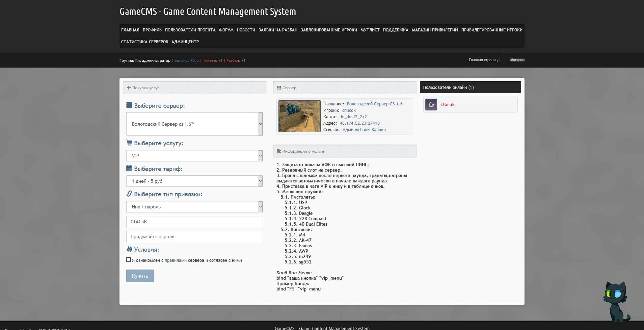
Task: Click the de_dust2 map thumbnail image
Action: tap(299, 116)
